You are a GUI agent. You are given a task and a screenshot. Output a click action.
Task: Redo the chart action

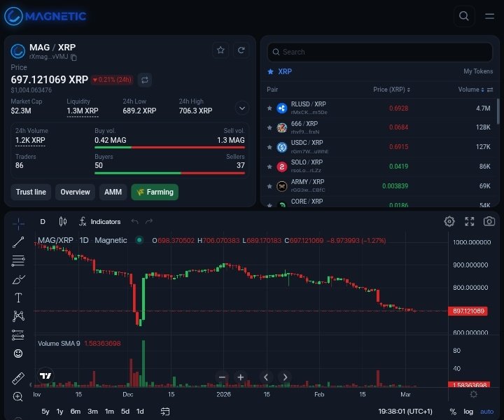pyautogui.click(x=149, y=221)
